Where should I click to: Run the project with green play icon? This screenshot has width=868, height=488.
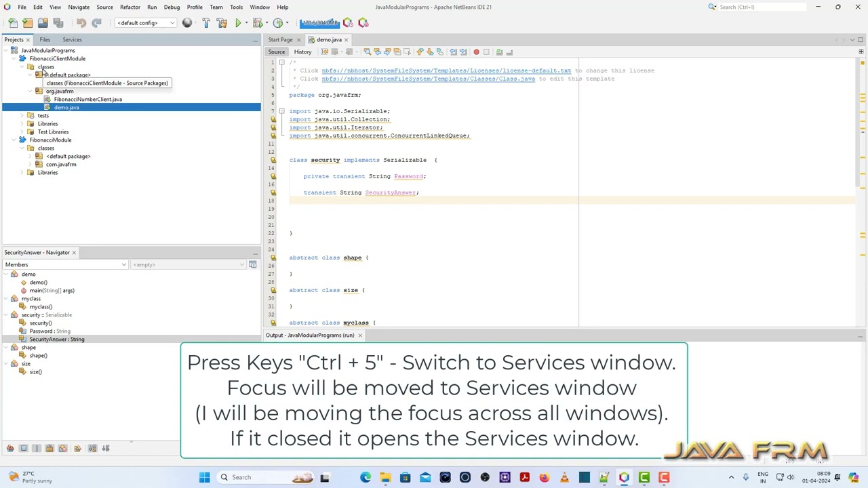point(238,23)
